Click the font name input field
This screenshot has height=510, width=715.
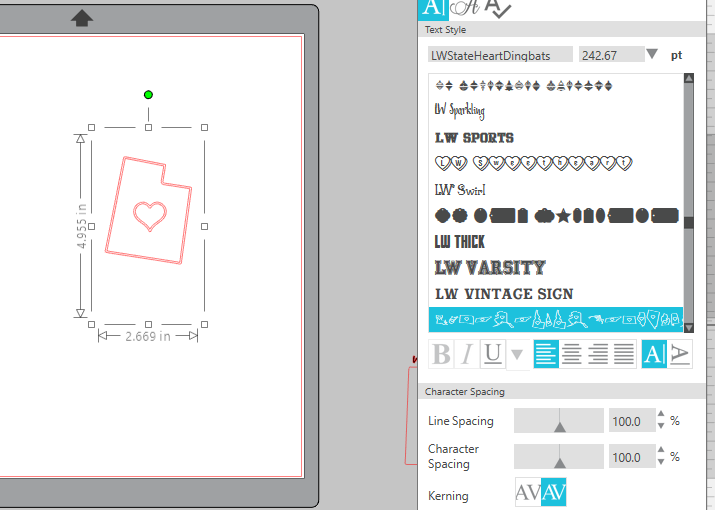(500, 55)
